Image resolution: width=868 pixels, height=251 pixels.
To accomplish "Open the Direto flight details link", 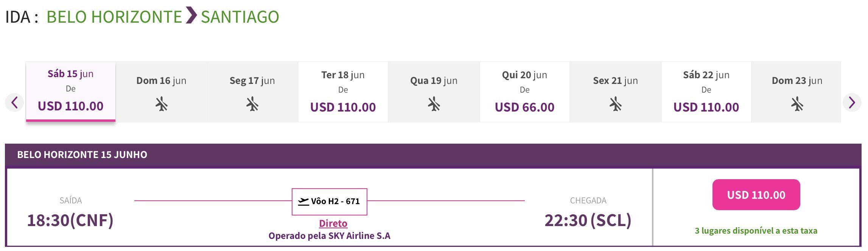I will tap(333, 223).
